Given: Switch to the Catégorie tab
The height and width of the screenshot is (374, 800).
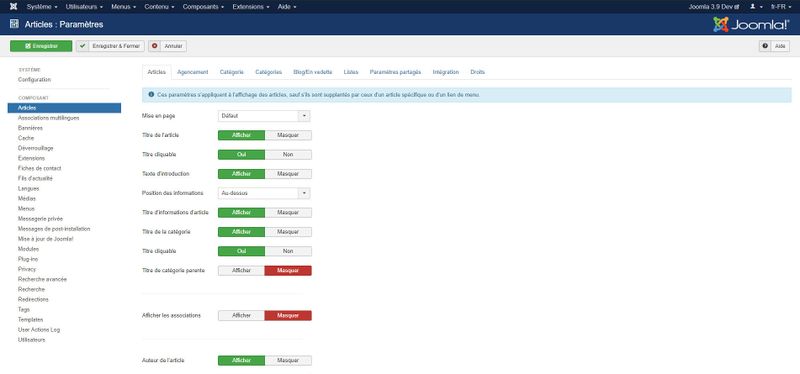Looking at the screenshot, I should pos(232,72).
